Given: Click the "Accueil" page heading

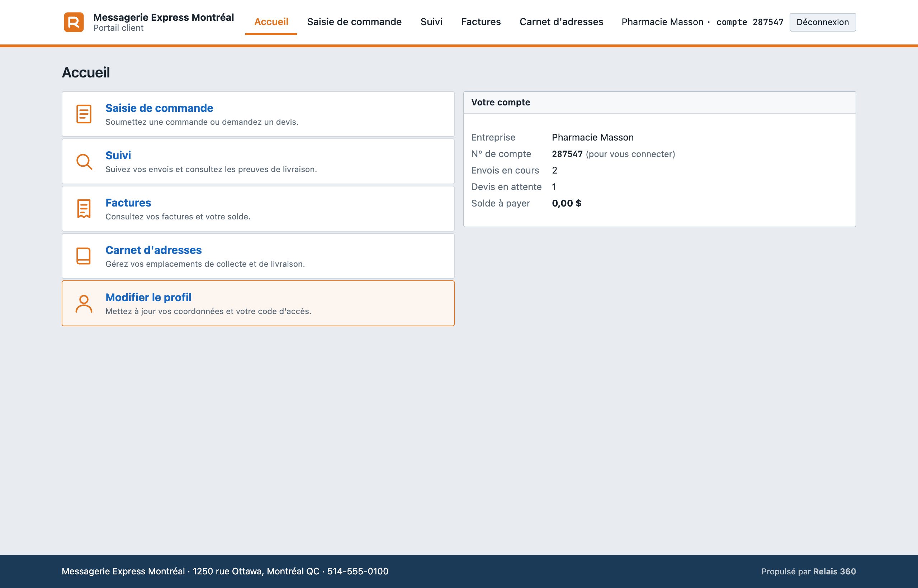Looking at the screenshot, I should (86, 72).
